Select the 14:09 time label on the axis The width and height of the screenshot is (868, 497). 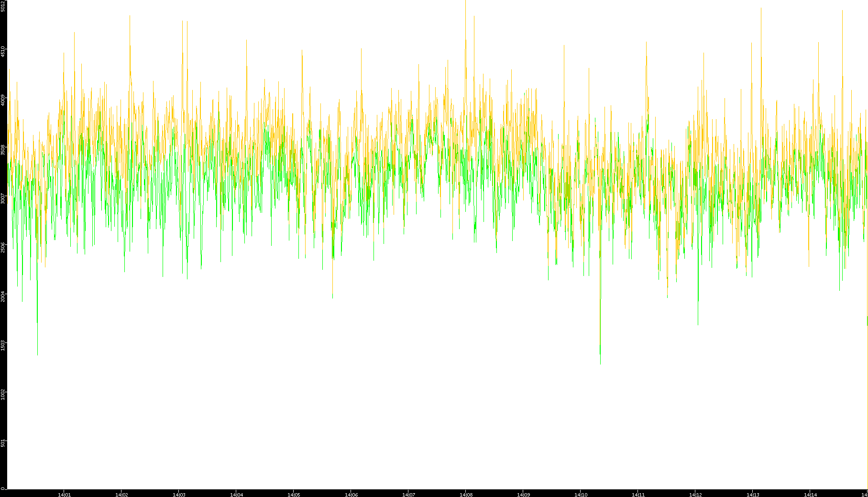(523, 495)
